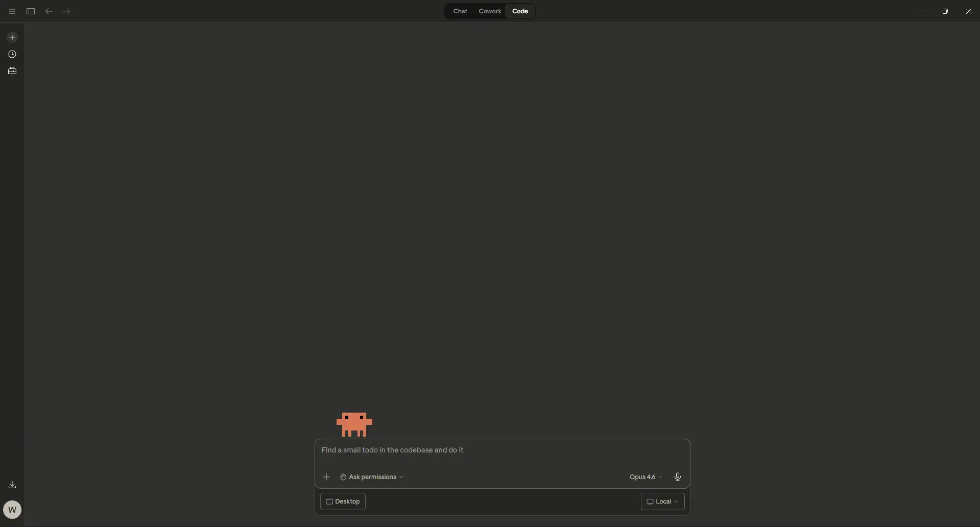Open the W user avatar menu

12,509
